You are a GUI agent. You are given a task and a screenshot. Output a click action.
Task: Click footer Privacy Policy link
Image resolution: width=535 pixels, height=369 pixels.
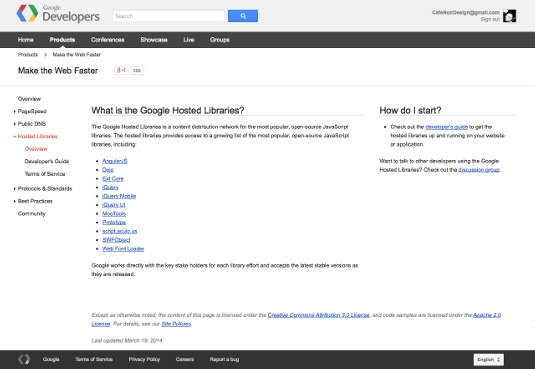tap(144, 359)
